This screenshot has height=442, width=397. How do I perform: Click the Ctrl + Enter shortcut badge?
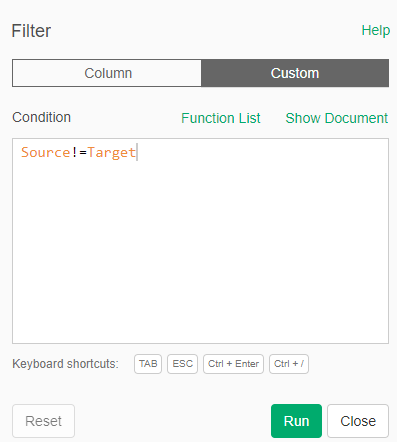[233, 364]
